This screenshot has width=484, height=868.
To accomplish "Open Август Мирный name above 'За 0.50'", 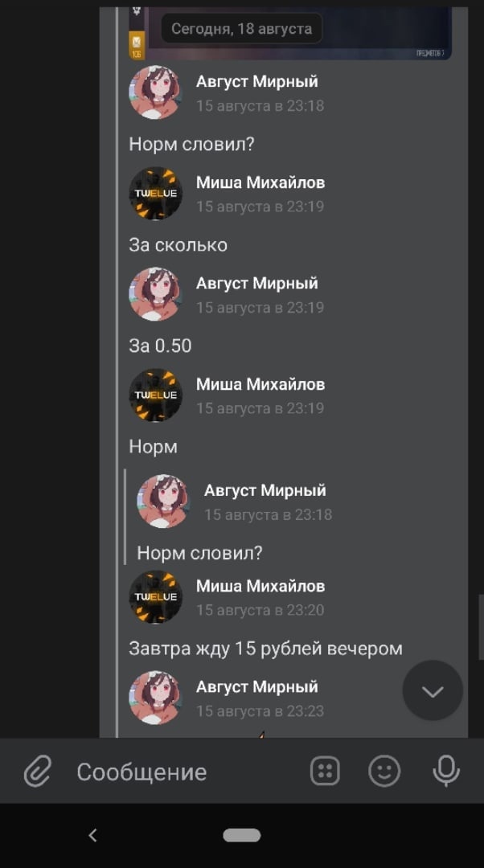I will coord(257,283).
